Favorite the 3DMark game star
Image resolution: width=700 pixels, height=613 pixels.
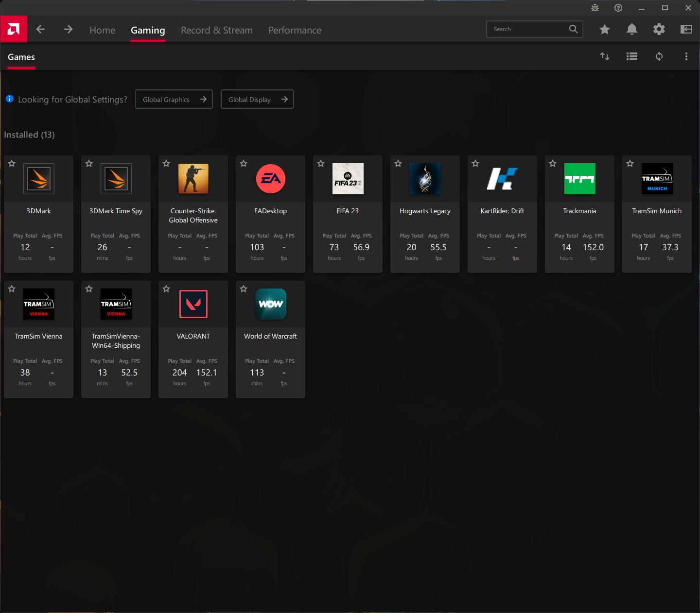(12, 164)
